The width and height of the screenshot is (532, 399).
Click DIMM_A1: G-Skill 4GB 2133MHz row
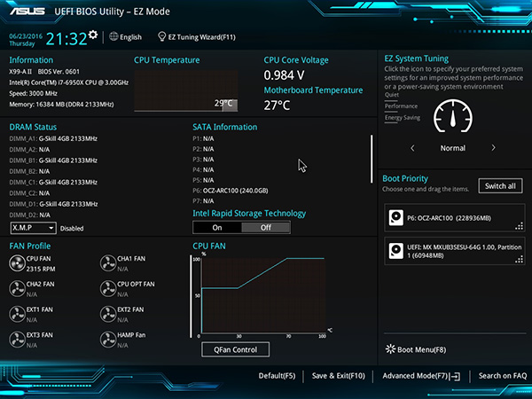(x=53, y=138)
